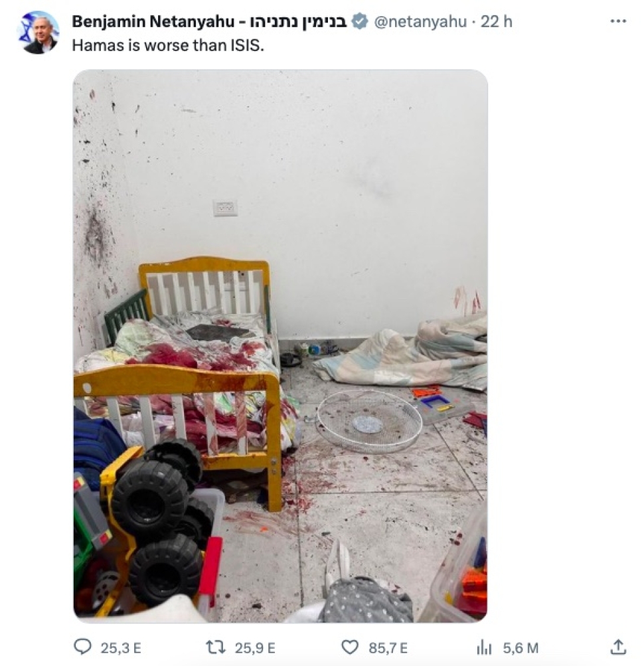Click the 25,3 E replies count
Image resolution: width=644 pixels, height=666 pixels.
click(121, 647)
